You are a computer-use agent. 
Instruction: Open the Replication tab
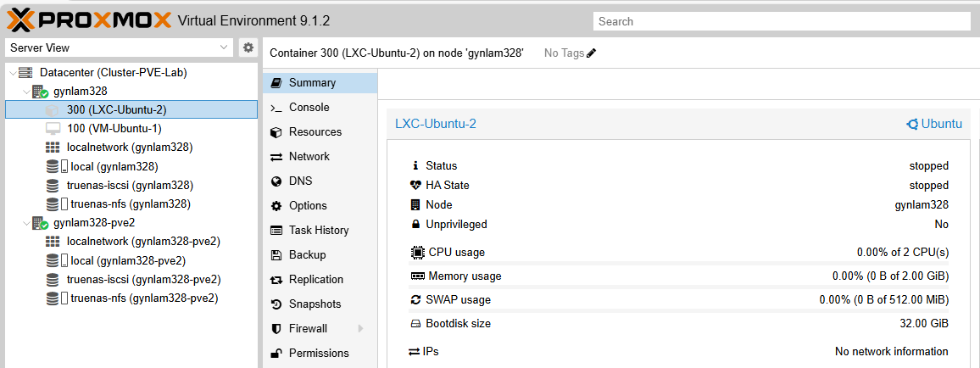tap(320, 279)
